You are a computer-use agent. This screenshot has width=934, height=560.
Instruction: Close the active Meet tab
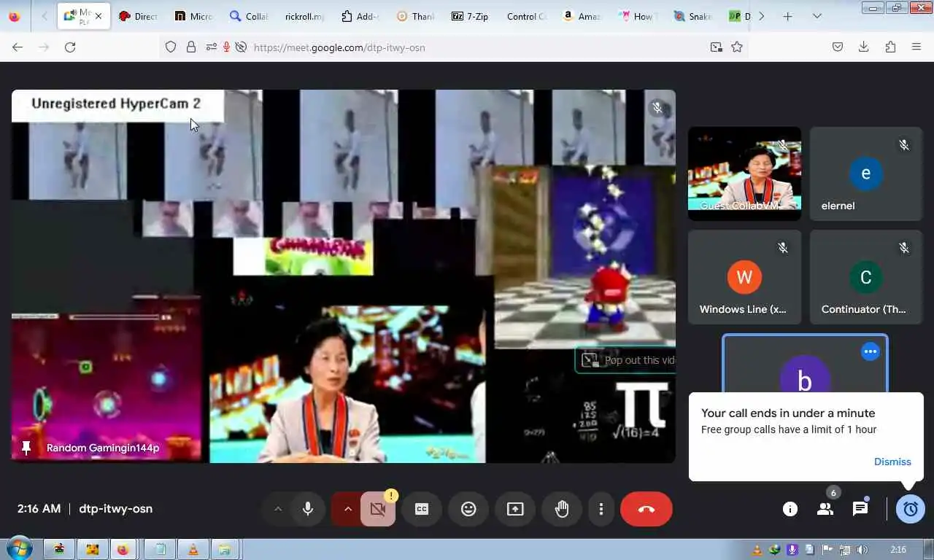[x=99, y=16]
